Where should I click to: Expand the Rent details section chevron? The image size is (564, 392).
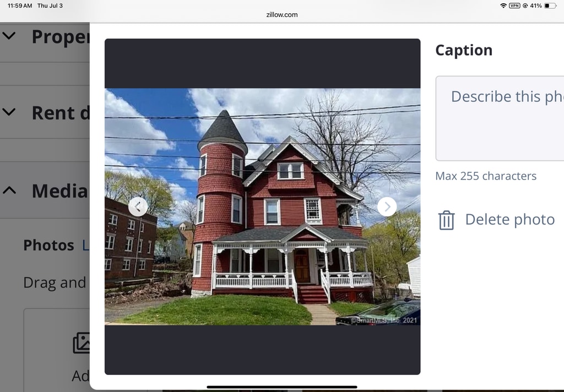tap(9, 112)
